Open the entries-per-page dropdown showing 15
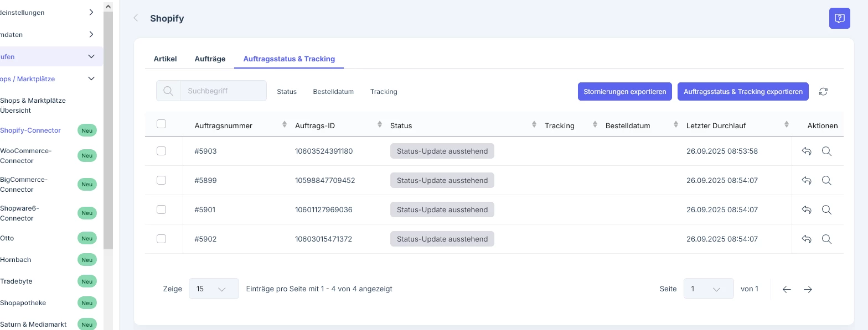This screenshot has width=868, height=330. click(214, 289)
